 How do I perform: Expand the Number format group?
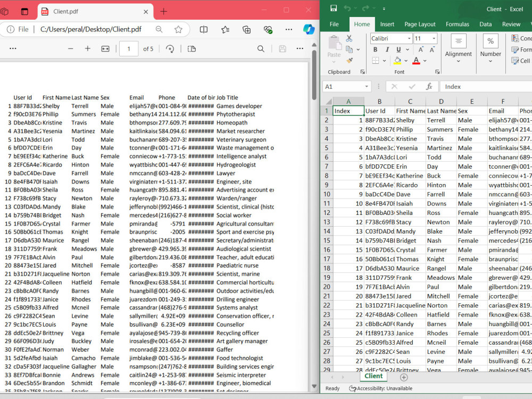click(x=491, y=48)
